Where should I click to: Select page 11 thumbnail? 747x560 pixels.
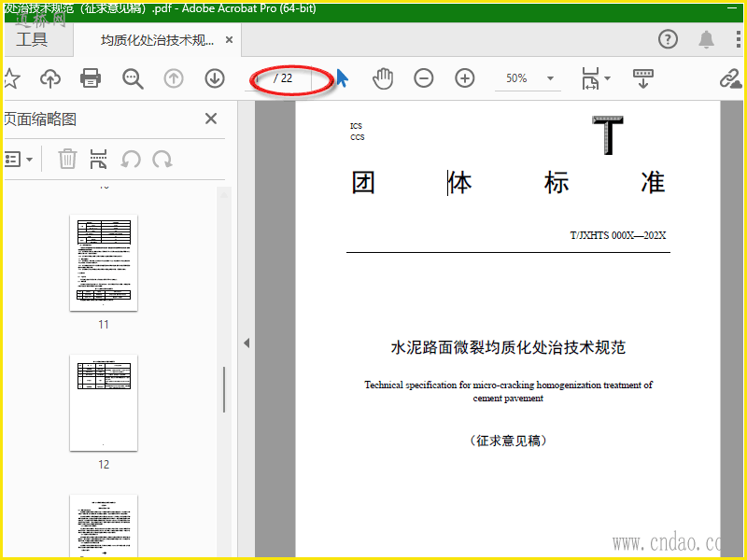(104, 263)
